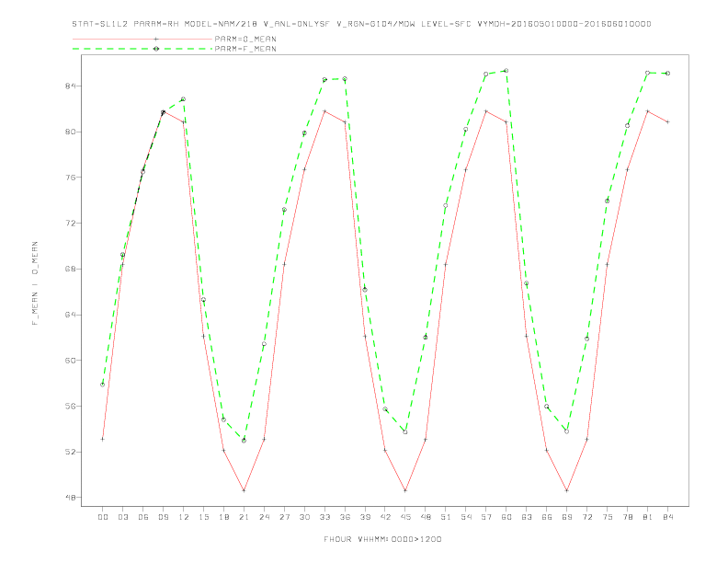Click the vertical F_MEAN | O_MEAN axis title
This screenshot has width=728, height=563.
[x=35, y=283]
